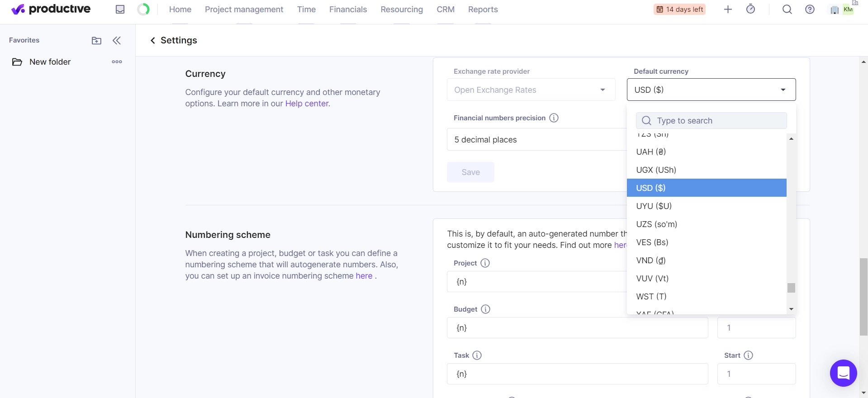Open the Financials menu
The image size is (868, 398).
point(348,9)
